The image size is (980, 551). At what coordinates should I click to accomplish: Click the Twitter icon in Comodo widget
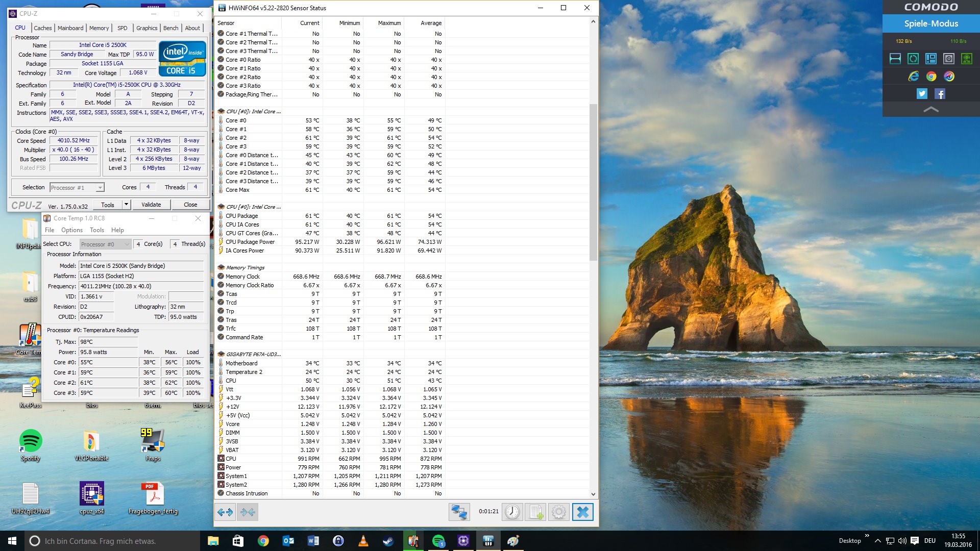click(922, 93)
